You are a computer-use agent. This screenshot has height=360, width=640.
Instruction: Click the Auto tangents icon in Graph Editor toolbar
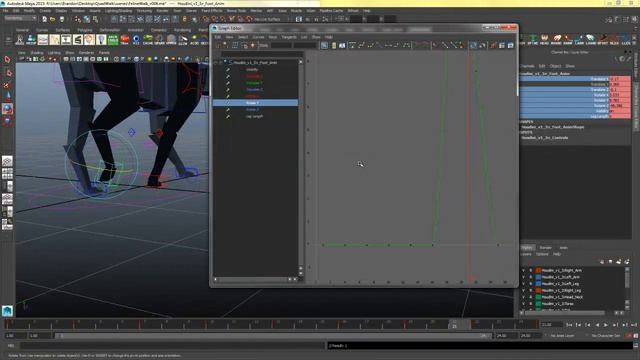[x=352, y=45]
